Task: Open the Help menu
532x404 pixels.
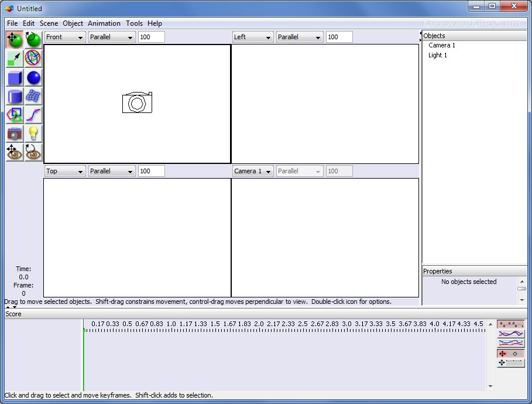Action: [x=155, y=23]
